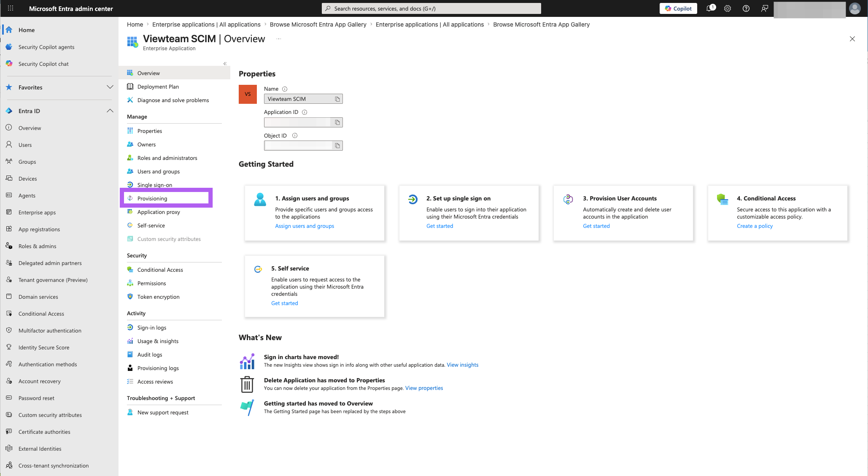868x476 pixels.
Task: Click the Devices icon in the sidebar
Action: coord(9,178)
